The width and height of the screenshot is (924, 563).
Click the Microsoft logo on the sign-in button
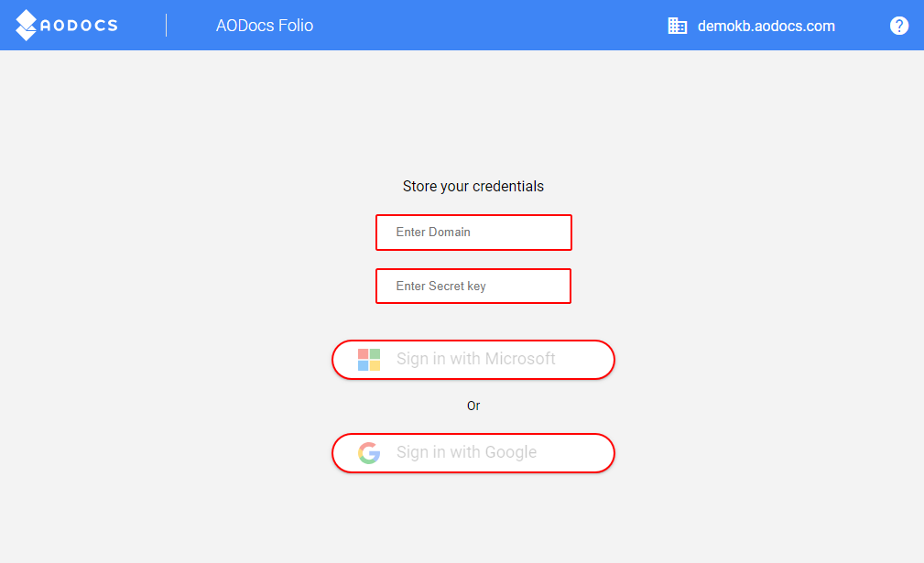coord(367,359)
